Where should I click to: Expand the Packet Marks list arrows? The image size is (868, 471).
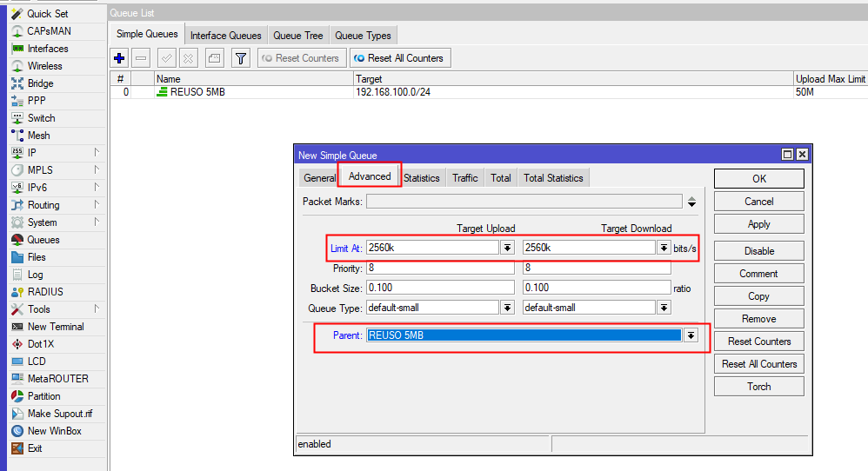(x=691, y=202)
